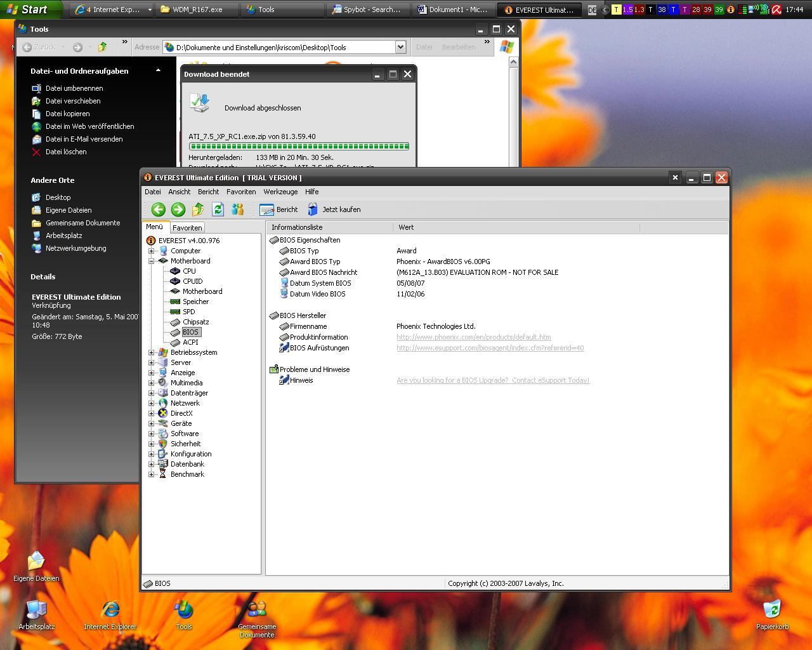Expand the Datenträger node
Image resolution: width=812 pixels, height=650 pixels.
click(152, 393)
